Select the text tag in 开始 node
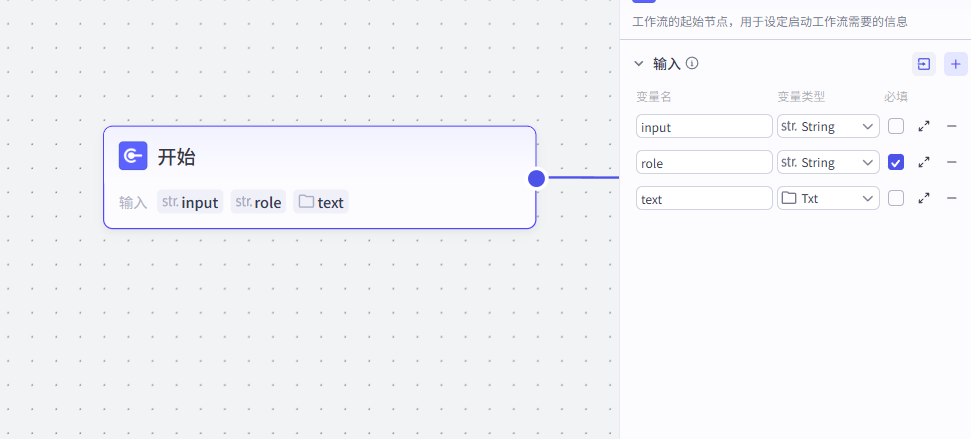 coord(321,202)
